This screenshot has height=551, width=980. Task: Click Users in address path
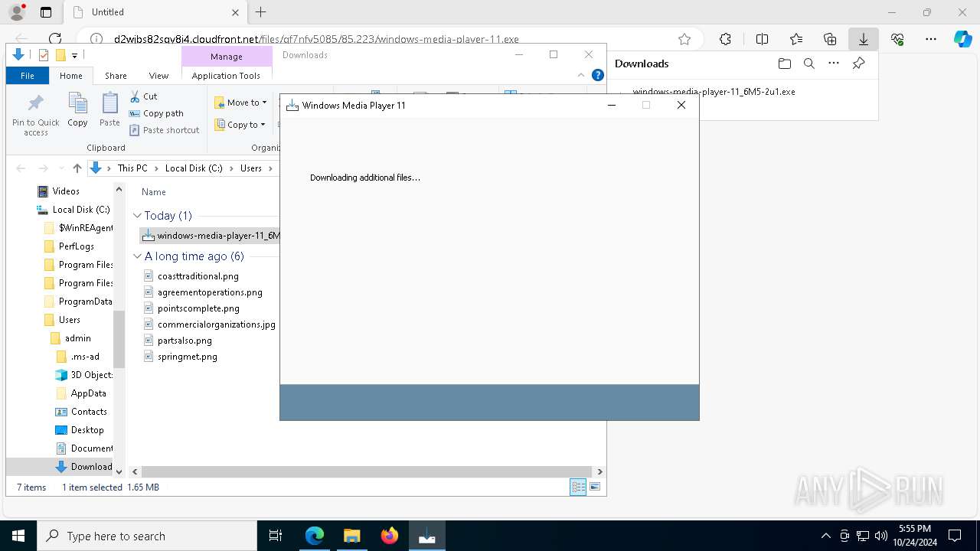click(251, 168)
